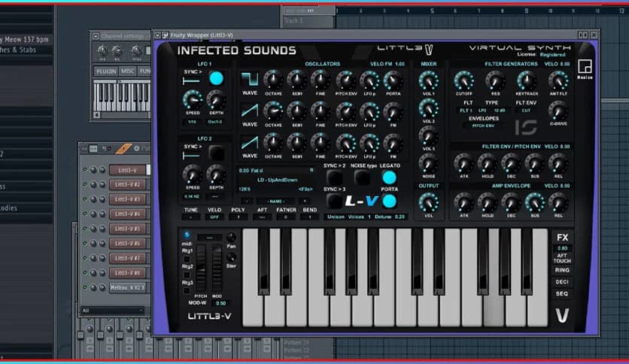Click the plugin icon in Fruity Wrapper title

tap(166, 35)
